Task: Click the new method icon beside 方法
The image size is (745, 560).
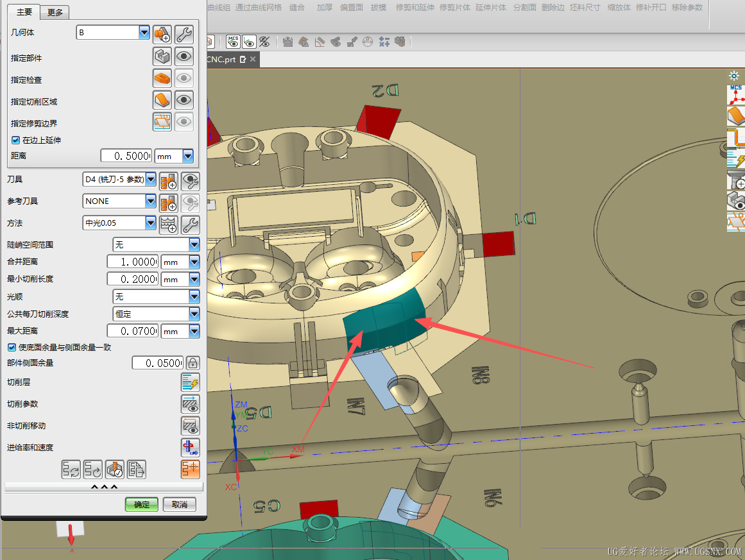Action: 169,225
